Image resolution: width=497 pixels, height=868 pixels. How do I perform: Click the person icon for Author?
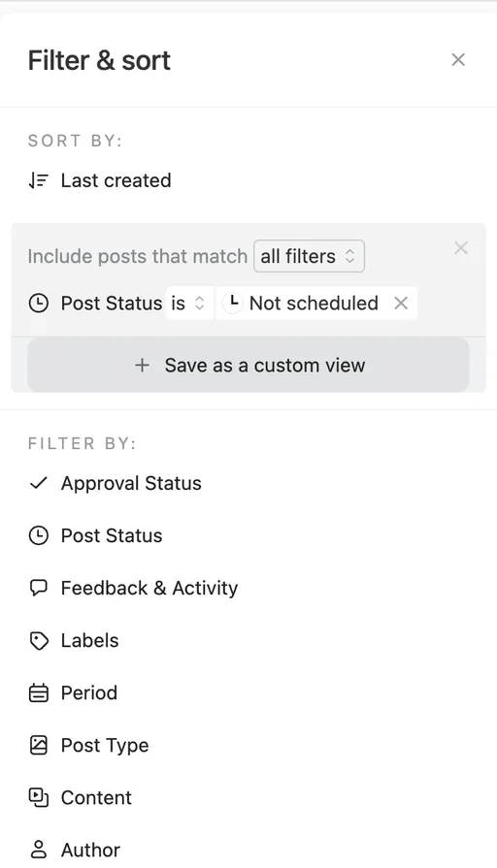[38, 850]
